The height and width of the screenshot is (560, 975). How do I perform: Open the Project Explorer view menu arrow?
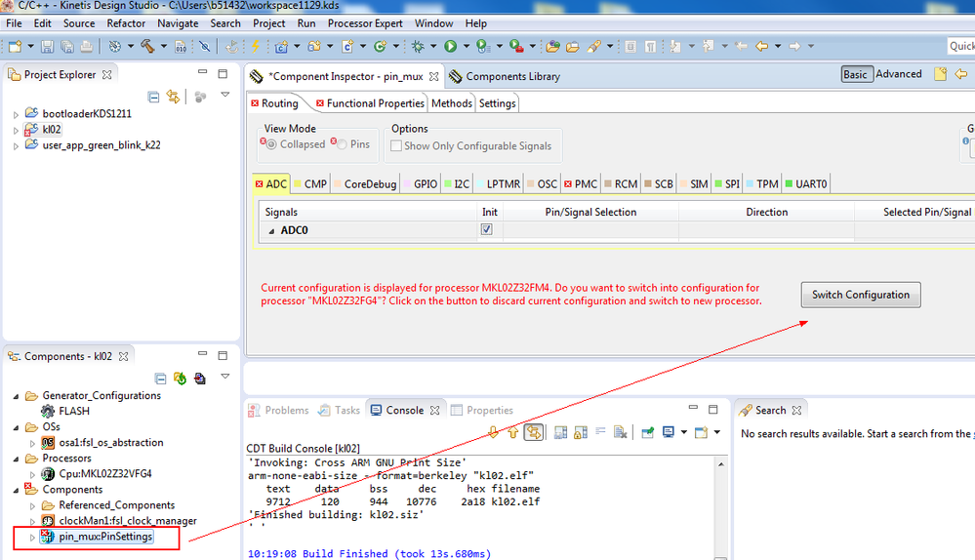tap(225, 95)
